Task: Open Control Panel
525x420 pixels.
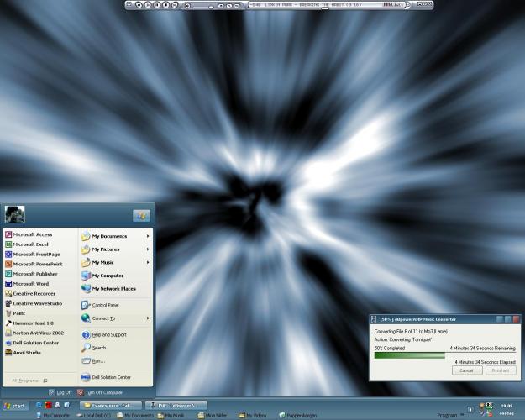Action: click(105, 305)
